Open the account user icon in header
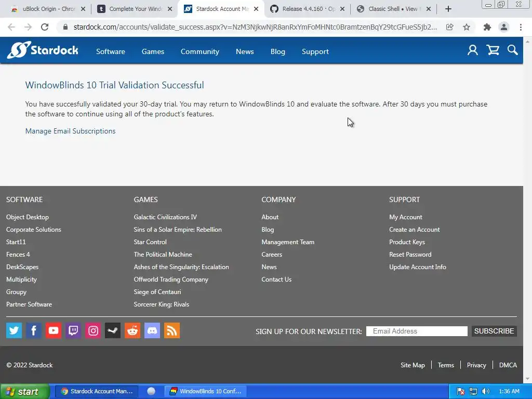Screen dimensions: 532x399 tap(472, 50)
